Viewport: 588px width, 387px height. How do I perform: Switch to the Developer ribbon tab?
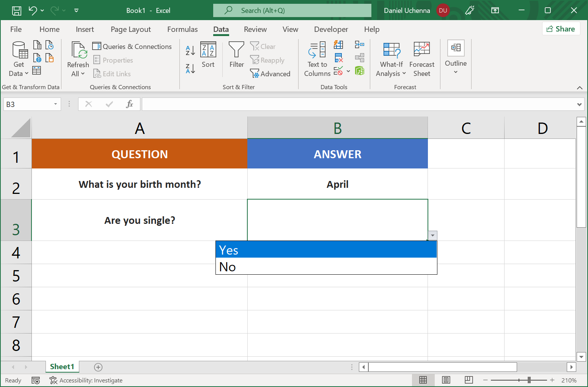pyautogui.click(x=331, y=29)
